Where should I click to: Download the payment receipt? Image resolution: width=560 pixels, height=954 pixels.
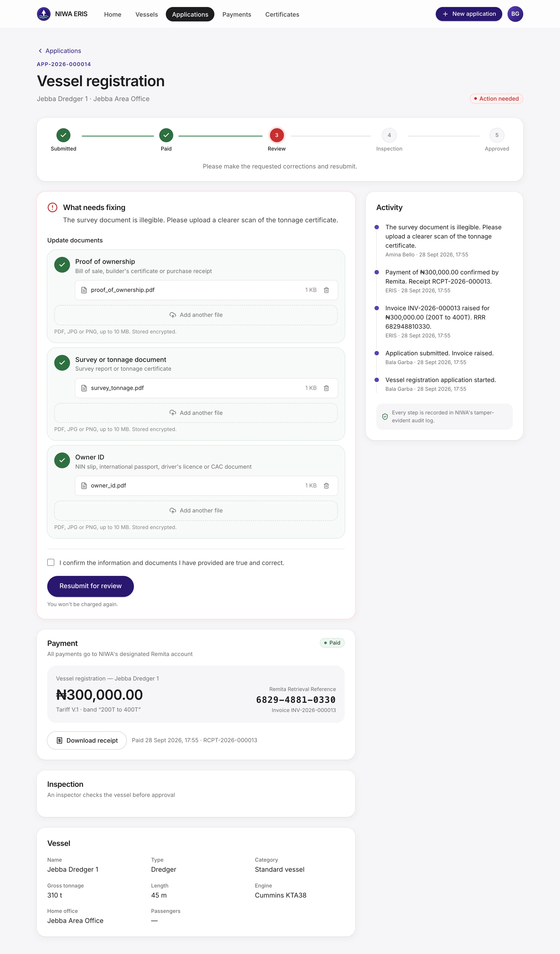coord(87,740)
